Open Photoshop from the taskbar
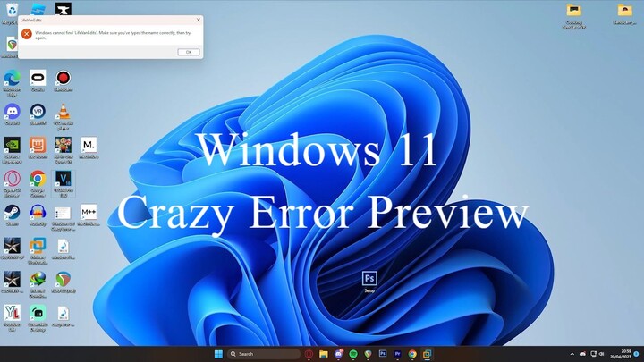 click(x=383, y=354)
